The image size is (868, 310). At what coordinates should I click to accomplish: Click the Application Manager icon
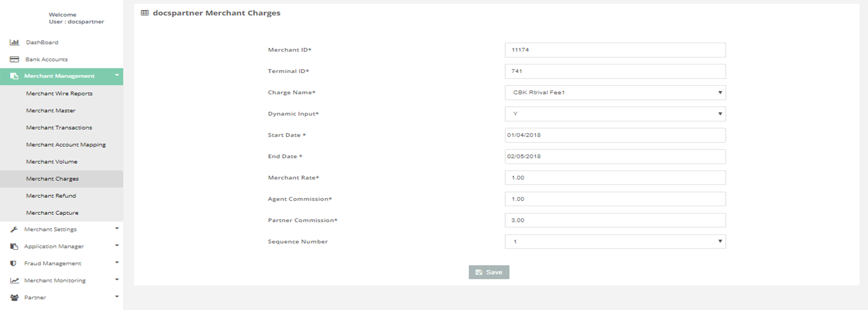pyautogui.click(x=14, y=247)
